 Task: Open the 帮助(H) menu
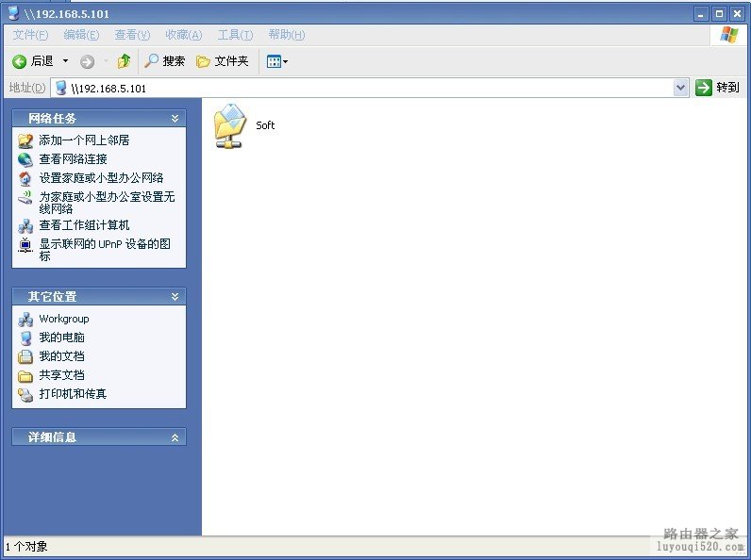287,35
